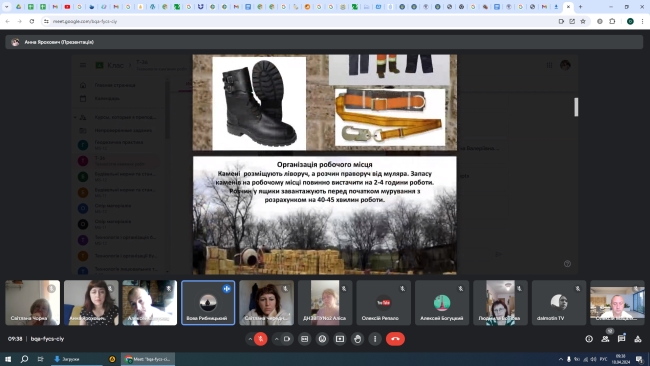Open tab search dropdown at tab strip start

click(x=6, y=7)
